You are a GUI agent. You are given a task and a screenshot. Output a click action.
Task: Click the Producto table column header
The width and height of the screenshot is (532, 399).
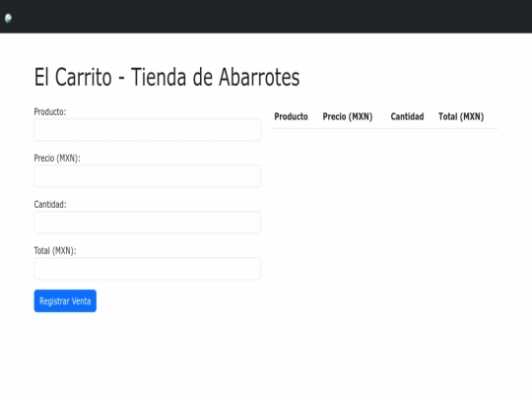coord(291,116)
